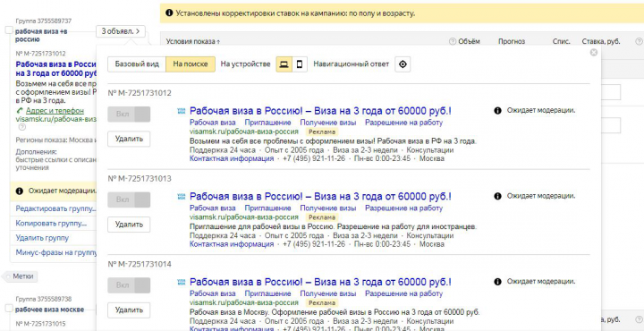Click favicon of ad M-7251731012

click(181, 111)
